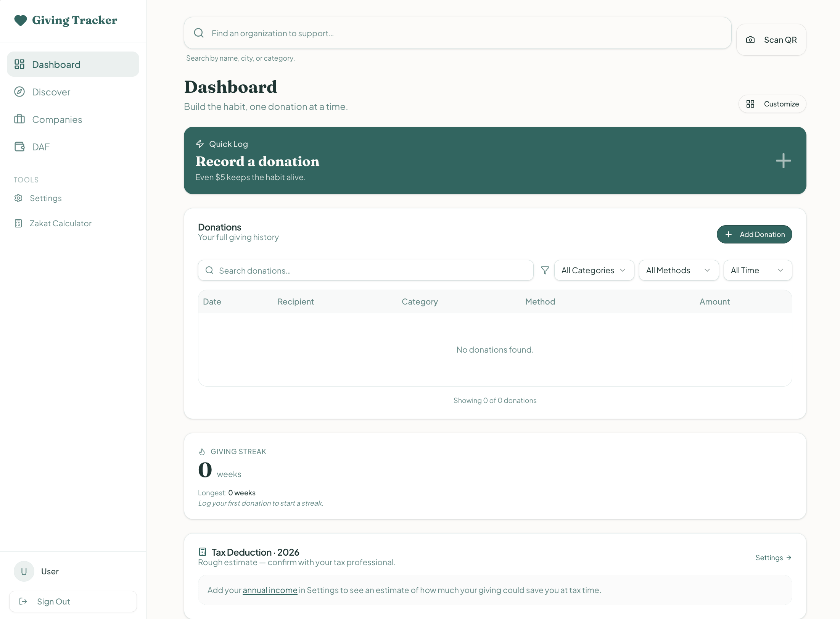Click the Zakat Calculator icon

18,223
